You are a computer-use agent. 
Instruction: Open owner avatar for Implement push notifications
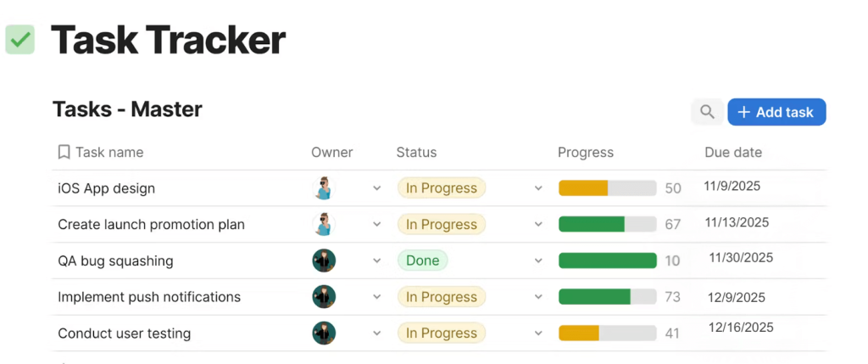[323, 297]
